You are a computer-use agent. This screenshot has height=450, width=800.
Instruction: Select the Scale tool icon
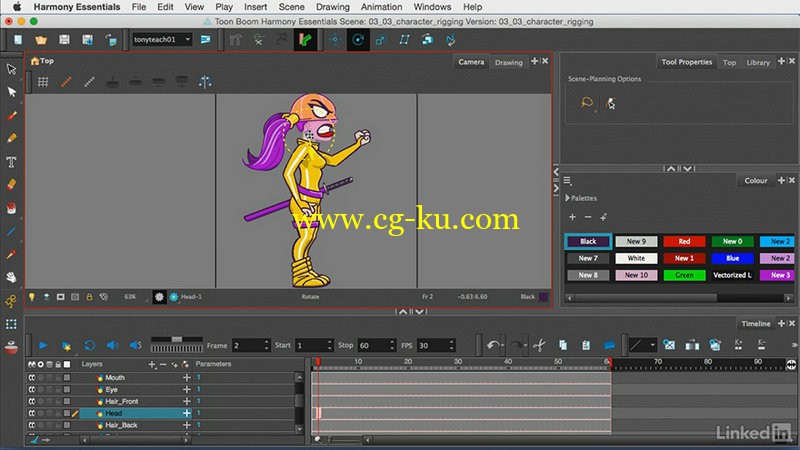click(x=381, y=40)
